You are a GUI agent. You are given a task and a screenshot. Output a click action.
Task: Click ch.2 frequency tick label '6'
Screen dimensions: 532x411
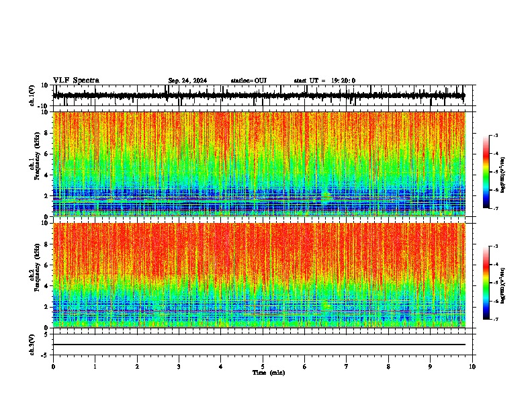click(46, 265)
